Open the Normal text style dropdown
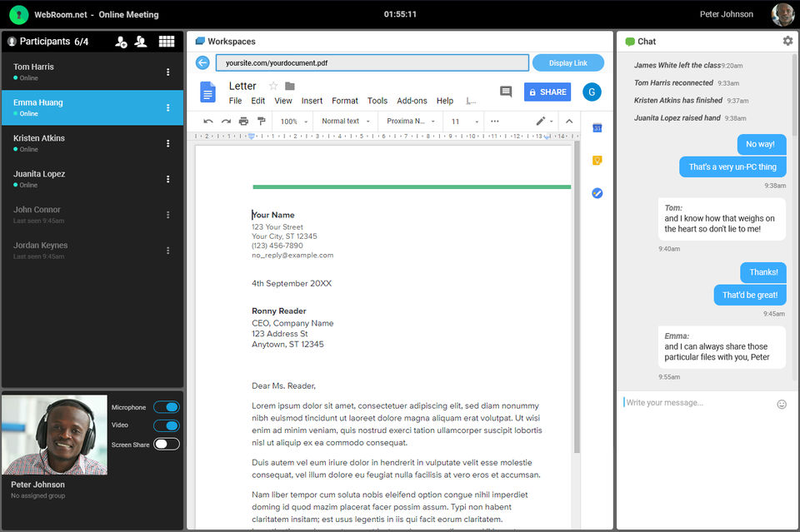Screen dimensions: 800x532 [x=345, y=122]
